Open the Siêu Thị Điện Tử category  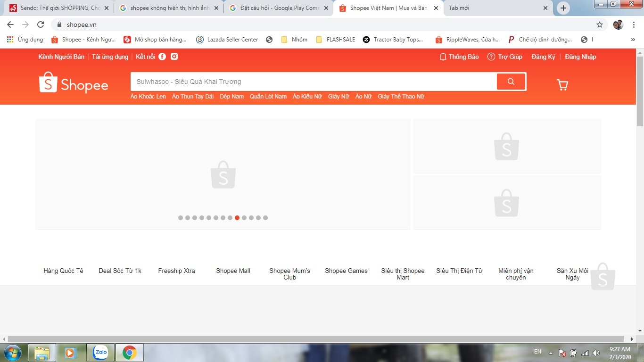tap(459, 271)
